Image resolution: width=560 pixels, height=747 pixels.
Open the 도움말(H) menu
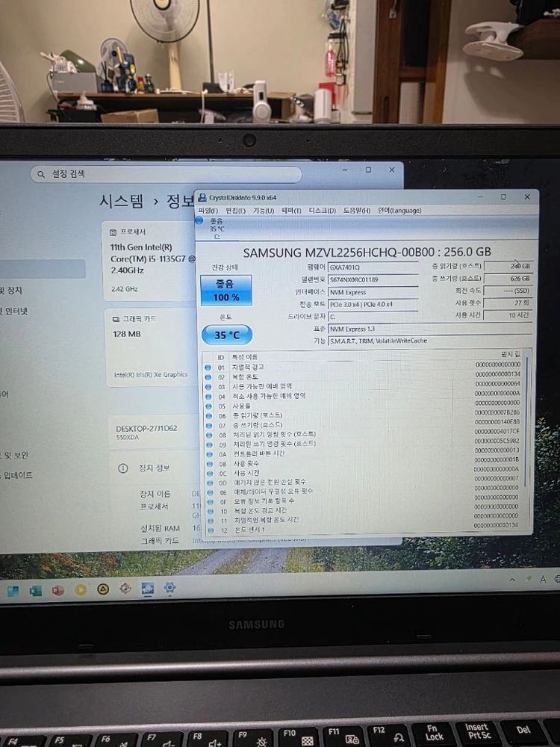click(x=357, y=211)
